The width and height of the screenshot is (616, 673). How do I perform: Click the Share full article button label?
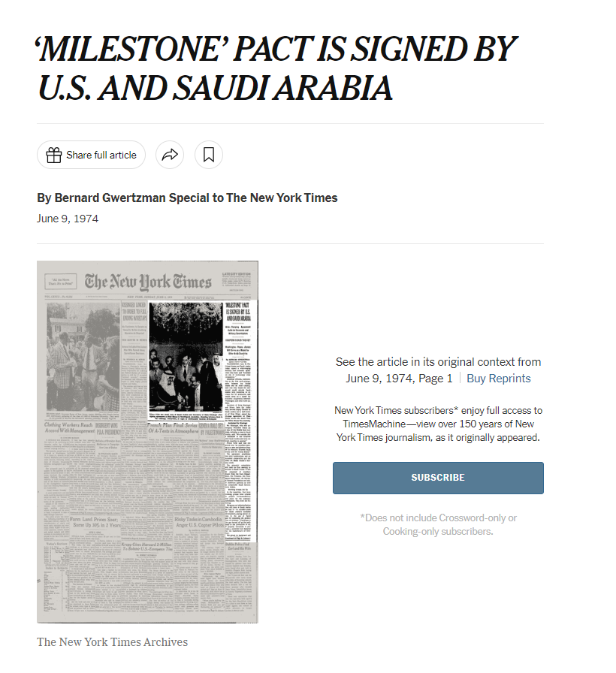tap(101, 155)
